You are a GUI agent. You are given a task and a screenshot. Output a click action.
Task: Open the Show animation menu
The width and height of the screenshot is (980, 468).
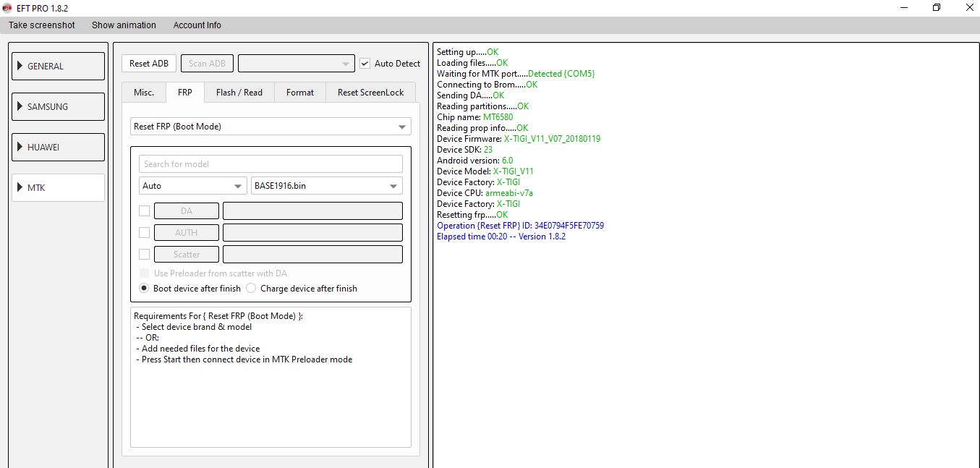124,25
